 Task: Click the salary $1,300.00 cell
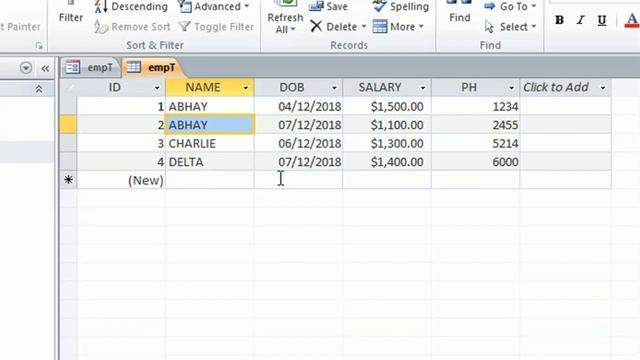pos(387,143)
